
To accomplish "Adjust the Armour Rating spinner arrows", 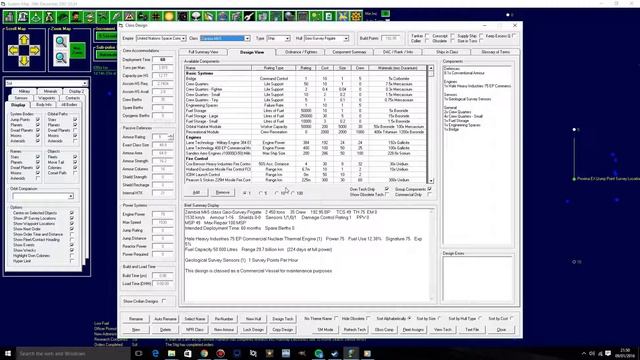I will pyautogui.click(x=171, y=137).
